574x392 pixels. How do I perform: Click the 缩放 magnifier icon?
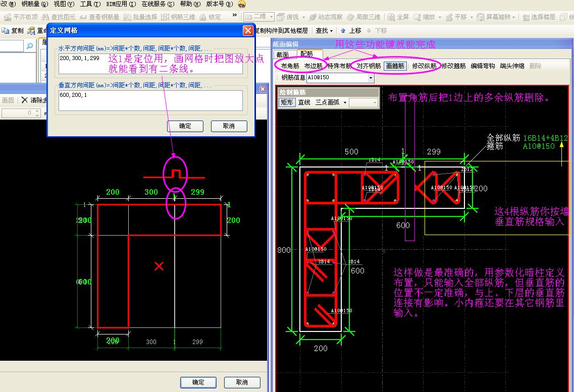pyautogui.click(x=417, y=17)
